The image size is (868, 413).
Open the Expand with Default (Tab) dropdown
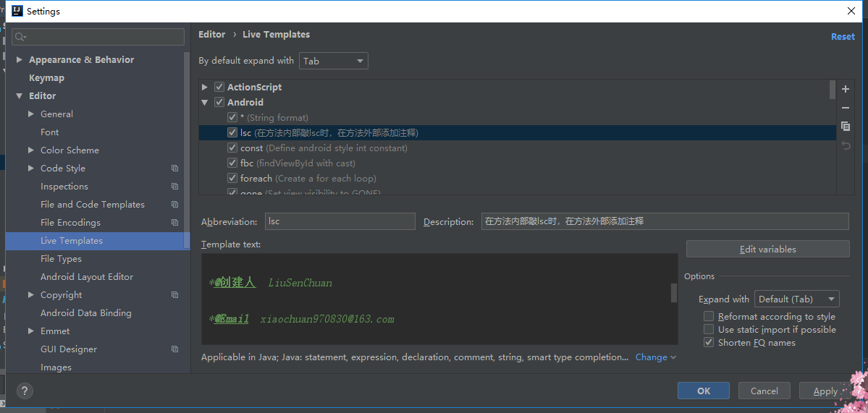pyautogui.click(x=796, y=299)
